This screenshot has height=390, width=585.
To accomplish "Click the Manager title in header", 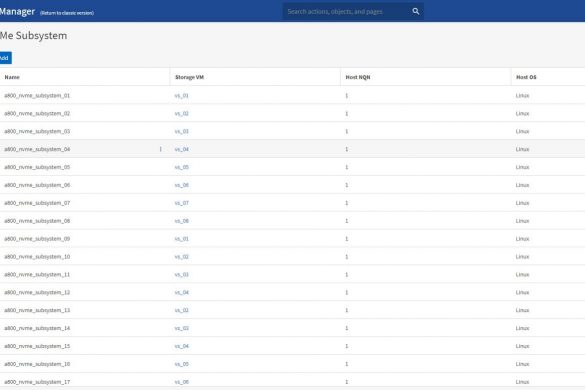I will 17,12.
